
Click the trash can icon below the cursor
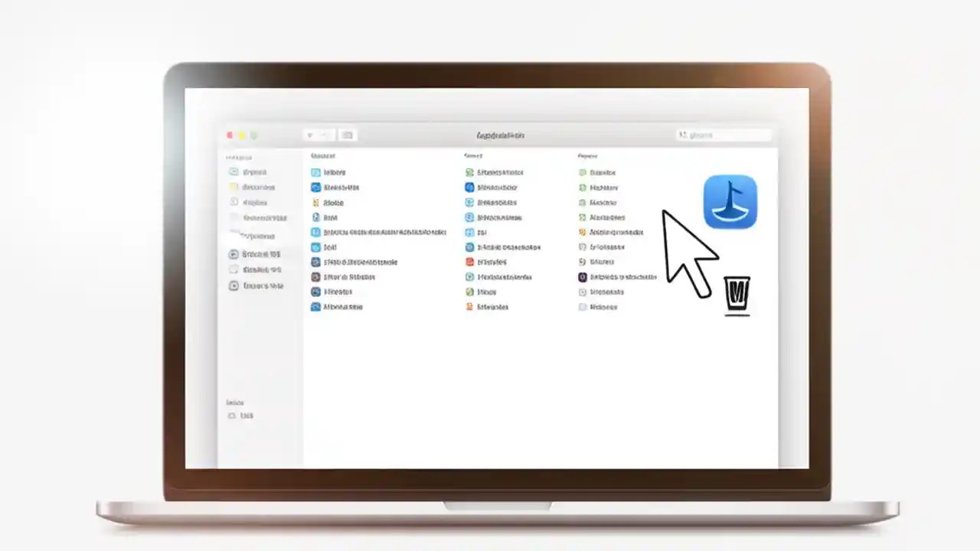[x=737, y=295]
